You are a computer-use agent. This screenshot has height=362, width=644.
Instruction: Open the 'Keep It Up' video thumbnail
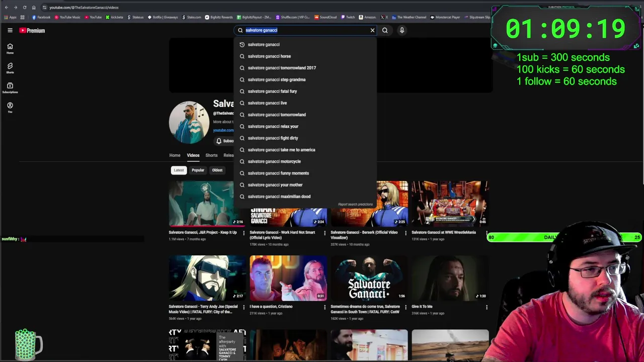(x=207, y=203)
